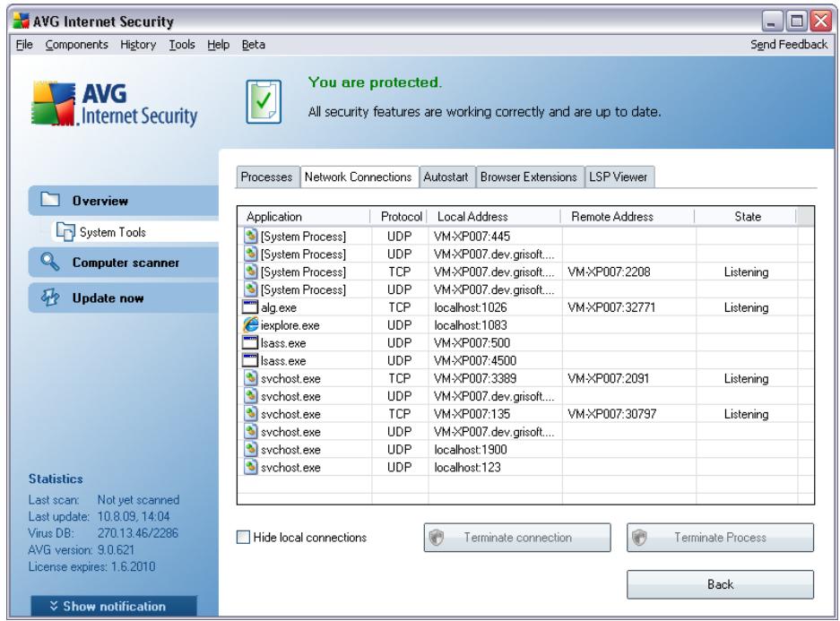The width and height of the screenshot is (840, 621).
Task: Click the Last scan value Not yet scanned
Action: [138, 499]
